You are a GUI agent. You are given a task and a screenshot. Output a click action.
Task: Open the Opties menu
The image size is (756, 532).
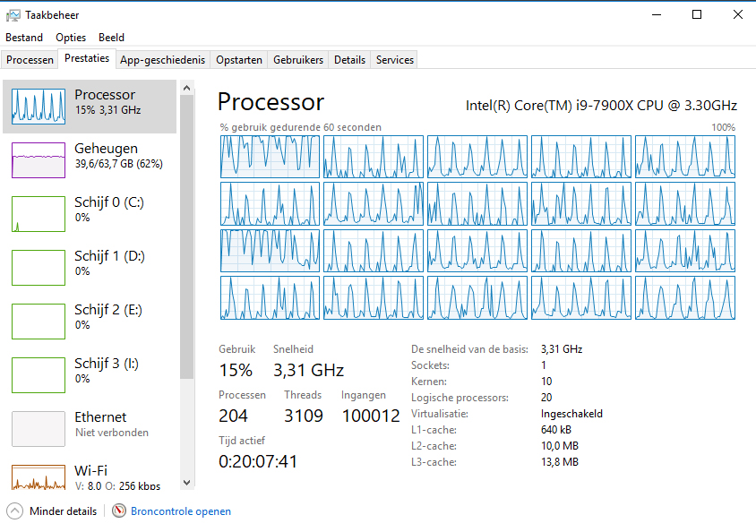point(71,38)
